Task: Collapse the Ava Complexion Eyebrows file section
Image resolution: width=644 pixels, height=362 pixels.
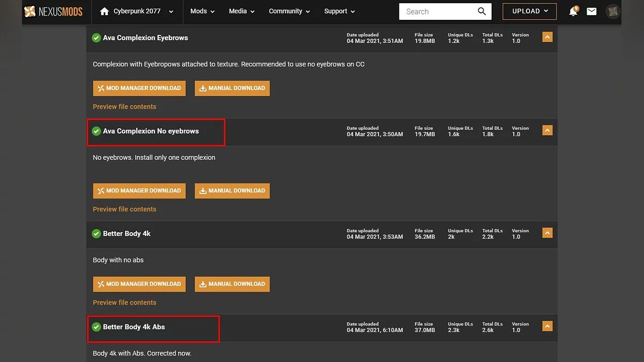Action: coord(547,37)
